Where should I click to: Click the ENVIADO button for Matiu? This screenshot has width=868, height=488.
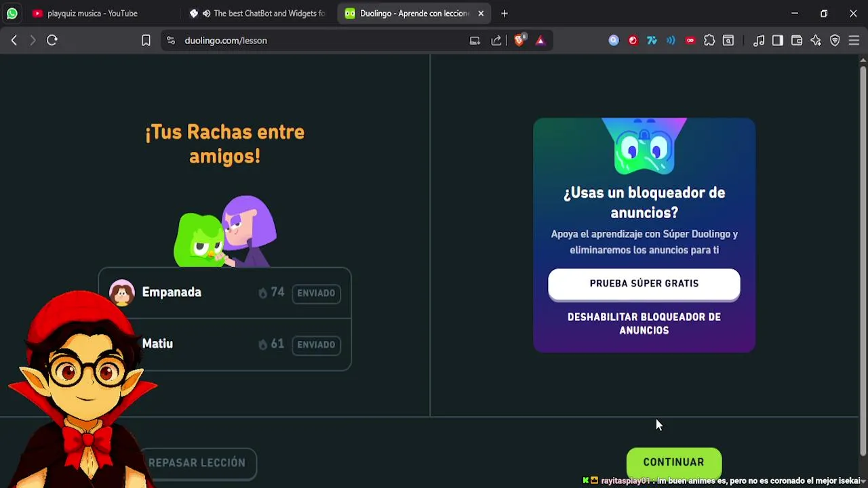(x=316, y=345)
